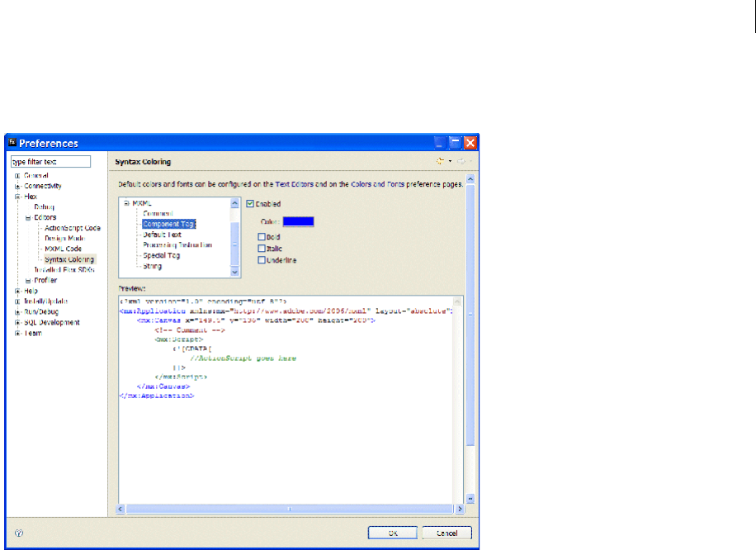
Task: Click the preview horizontal scrollbar thumb
Action: (x=290, y=509)
